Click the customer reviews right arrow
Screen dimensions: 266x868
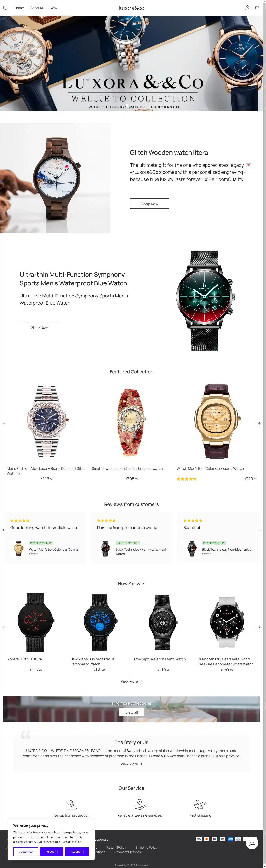(259, 530)
